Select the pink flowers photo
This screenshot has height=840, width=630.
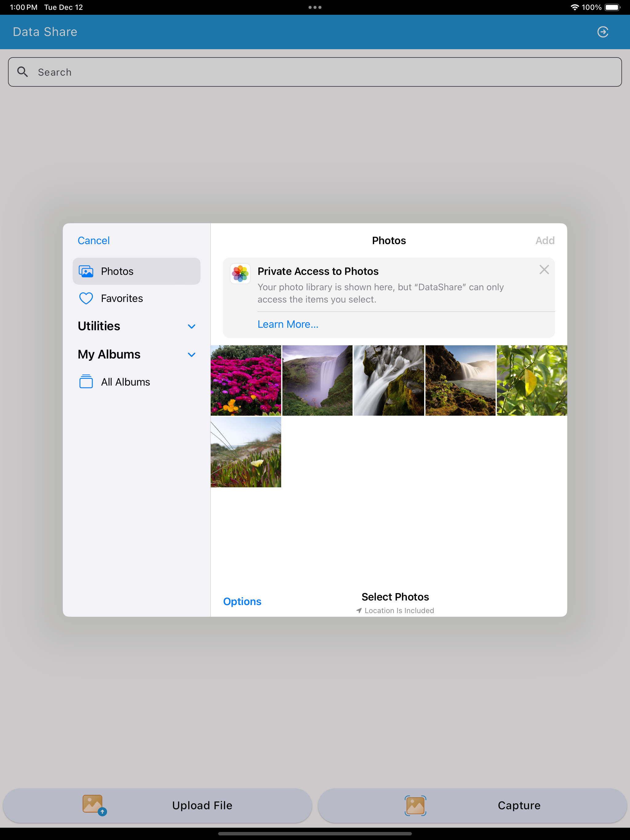coord(246,380)
